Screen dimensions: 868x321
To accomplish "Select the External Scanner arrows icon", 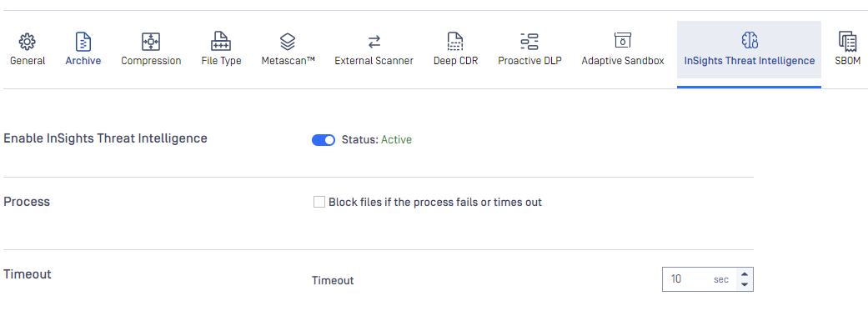I will (x=374, y=42).
